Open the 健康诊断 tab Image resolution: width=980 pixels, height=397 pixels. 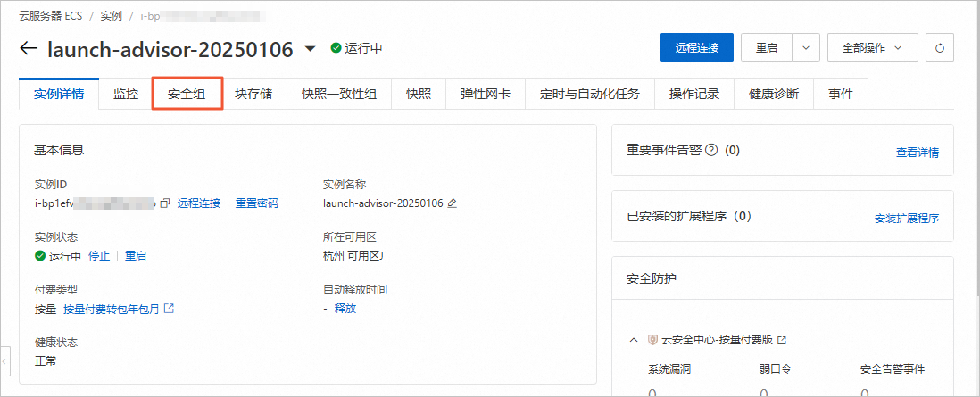point(774,95)
